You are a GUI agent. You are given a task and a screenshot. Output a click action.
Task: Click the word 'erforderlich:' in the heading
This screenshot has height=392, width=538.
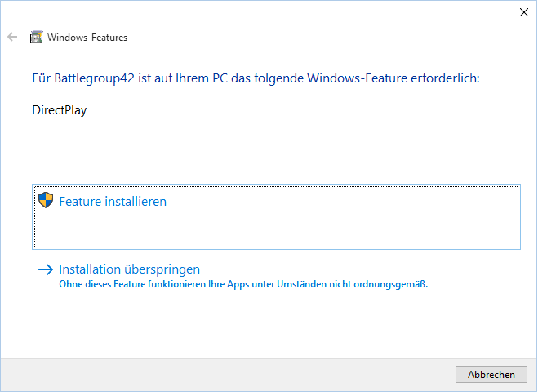[445, 78]
